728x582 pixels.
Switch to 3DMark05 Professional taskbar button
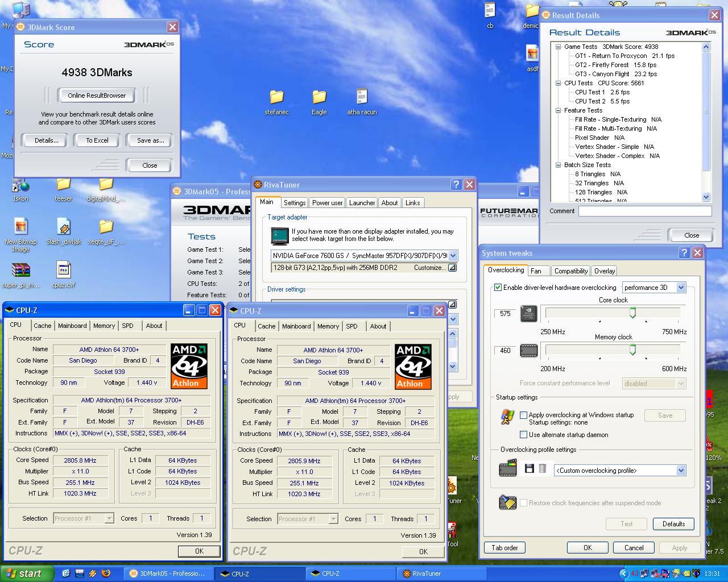coord(169,573)
